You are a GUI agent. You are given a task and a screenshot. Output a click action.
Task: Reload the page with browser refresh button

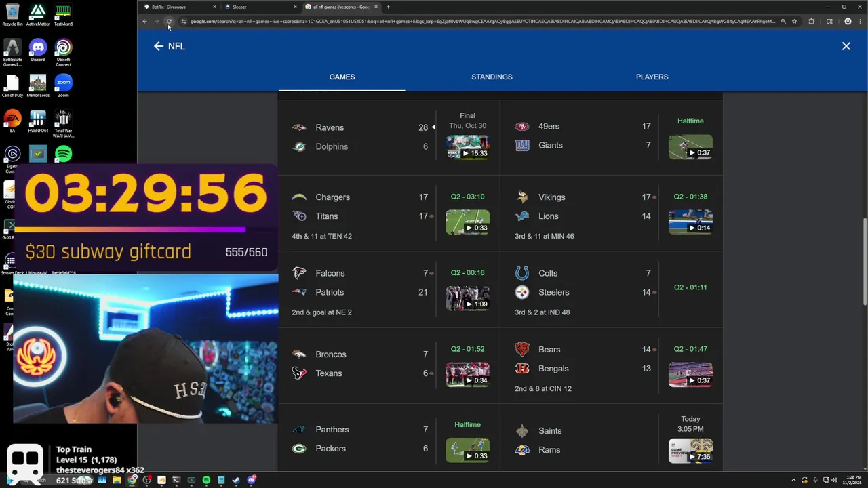click(169, 21)
